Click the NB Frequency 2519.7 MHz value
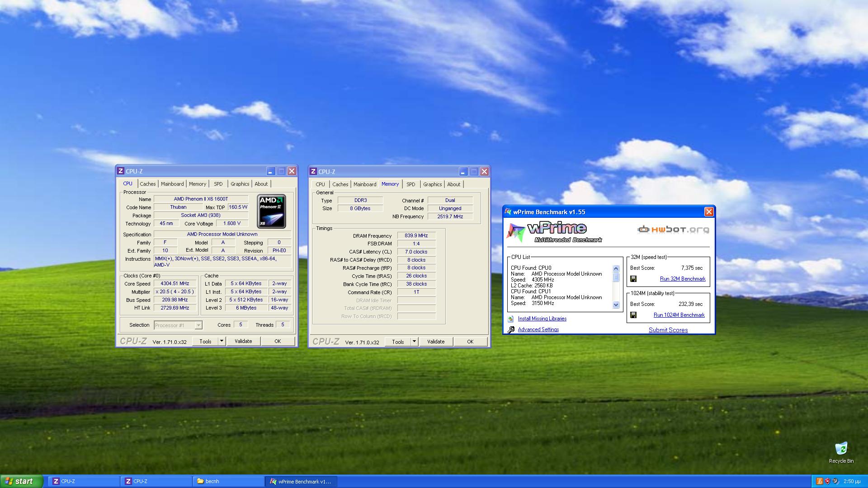 point(450,216)
